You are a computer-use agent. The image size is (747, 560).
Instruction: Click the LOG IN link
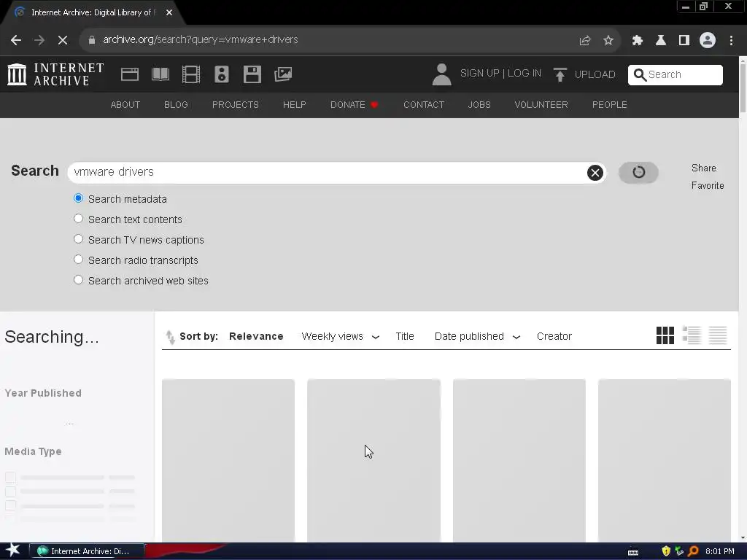pos(525,74)
